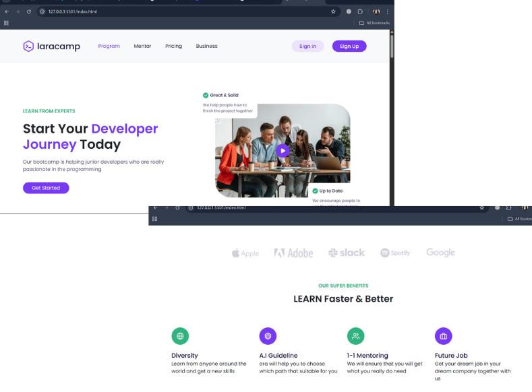
Task: Click the purple A.I Guideline cube icon
Action: tap(268, 335)
